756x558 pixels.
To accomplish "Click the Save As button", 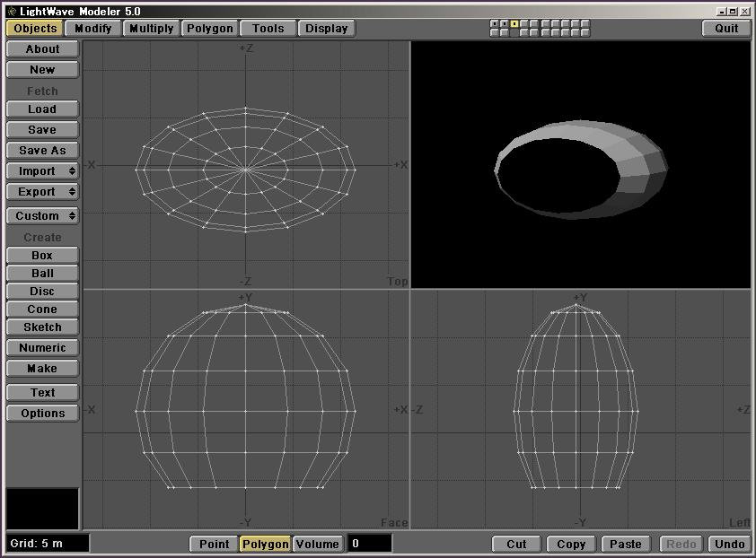I will point(42,151).
